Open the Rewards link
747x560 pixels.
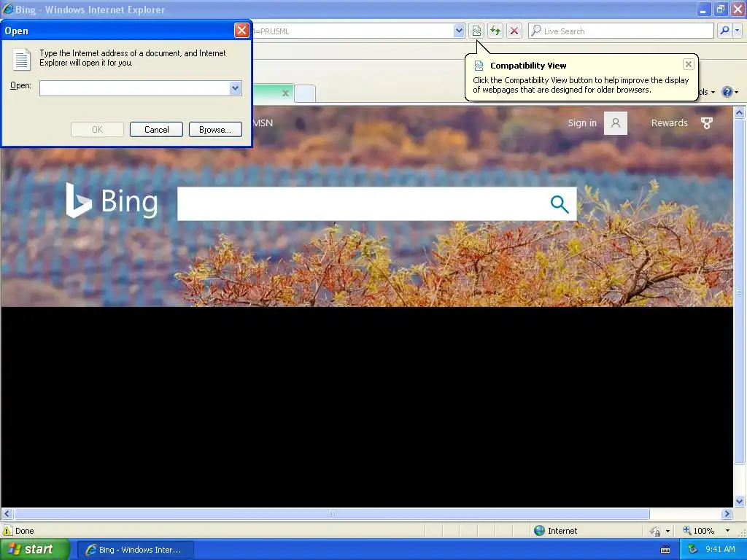tap(670, 122)
